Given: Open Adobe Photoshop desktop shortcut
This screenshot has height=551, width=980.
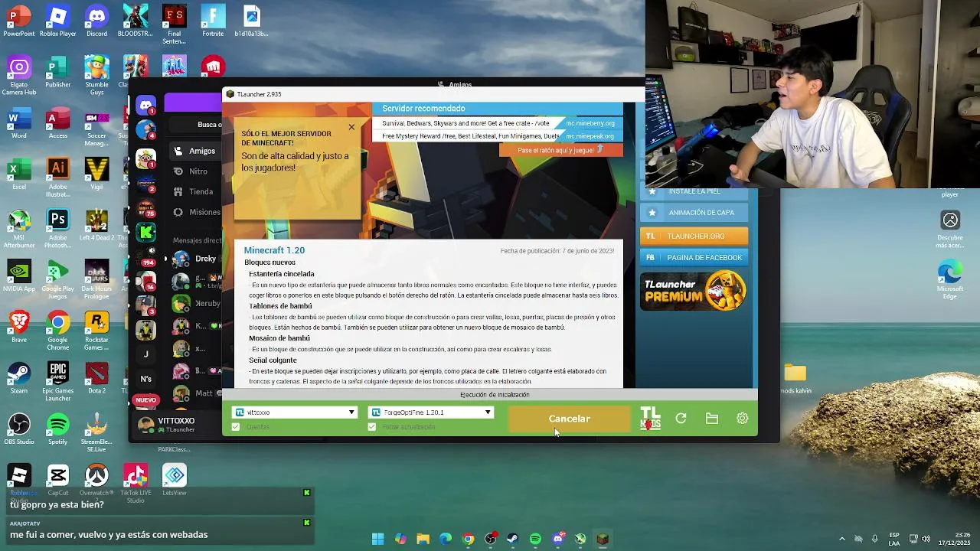Looking at the screenshot, I should click(58, 229).
